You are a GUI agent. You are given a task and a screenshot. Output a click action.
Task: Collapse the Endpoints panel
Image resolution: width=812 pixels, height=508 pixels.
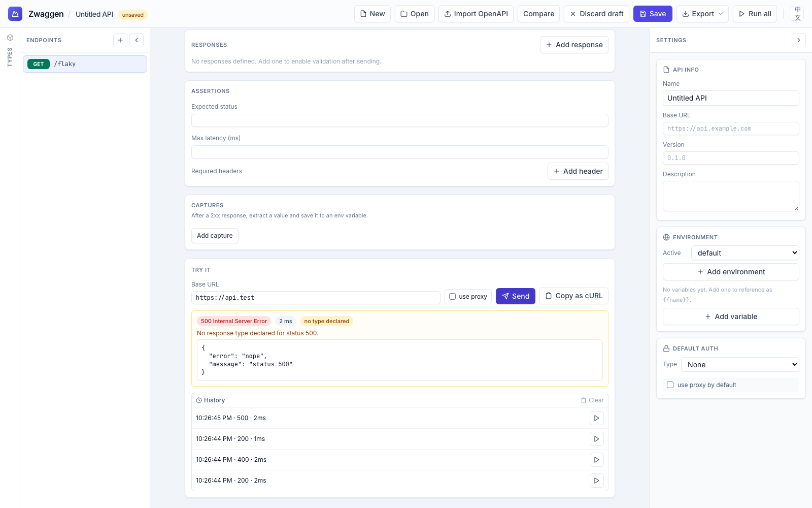click(x=137, y=40)
